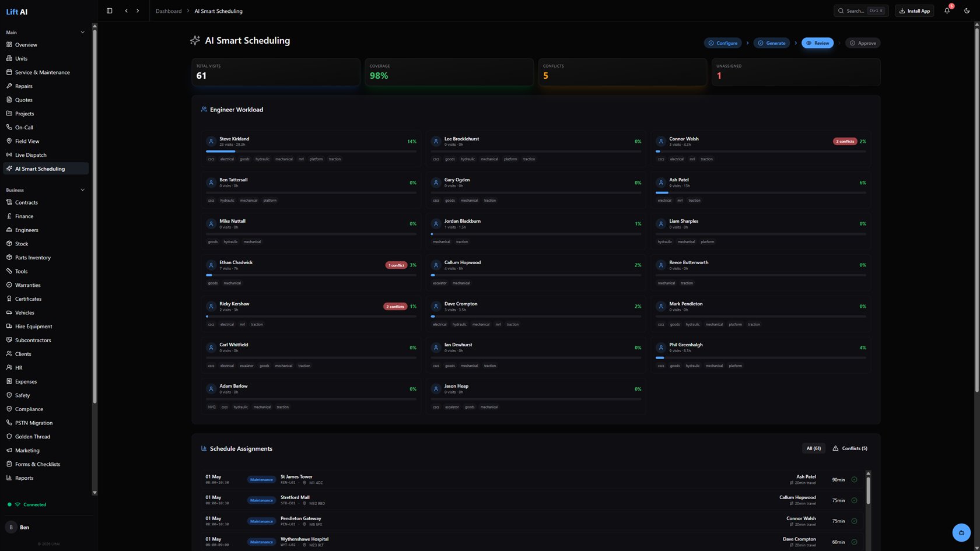The image size is (980, 551).
Task: Go to the Generate step
Action: pyautogui.click(x=772, y=43)
